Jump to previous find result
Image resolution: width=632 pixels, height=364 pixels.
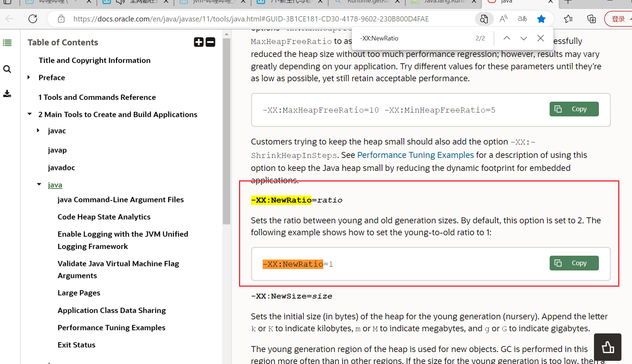(507, 38)
